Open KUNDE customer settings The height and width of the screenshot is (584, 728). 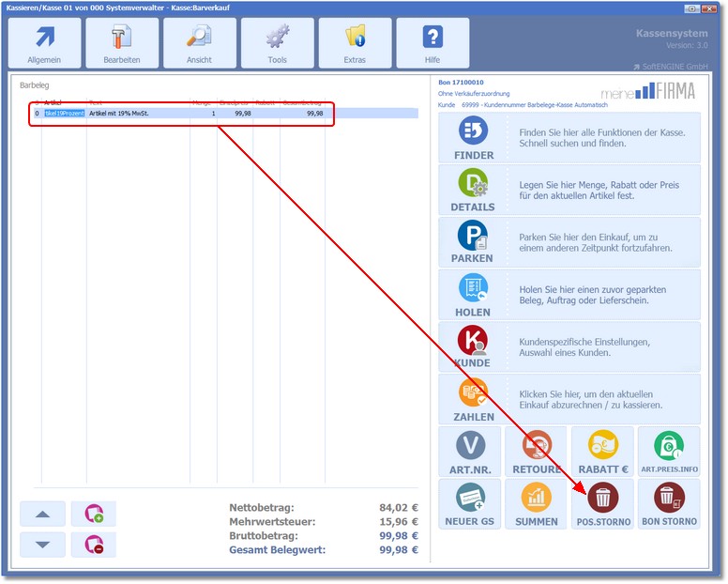click(473, 346)
